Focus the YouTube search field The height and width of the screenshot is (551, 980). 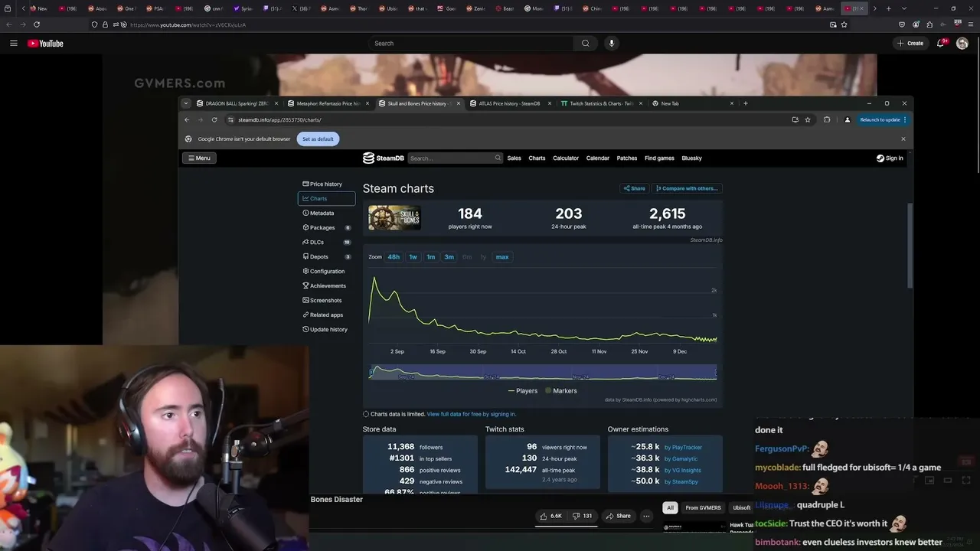tap(471, 44)
